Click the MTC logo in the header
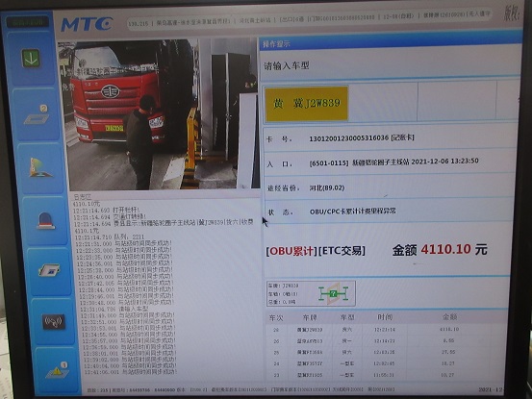Image resolution: width=532 pixels, height=399 pixels. coord(87,24)
